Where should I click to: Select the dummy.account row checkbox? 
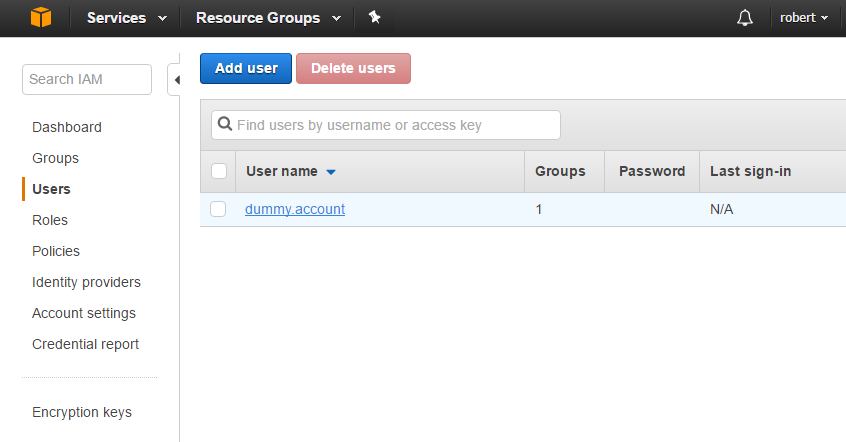pyautogui.click(x=218, y=209)
